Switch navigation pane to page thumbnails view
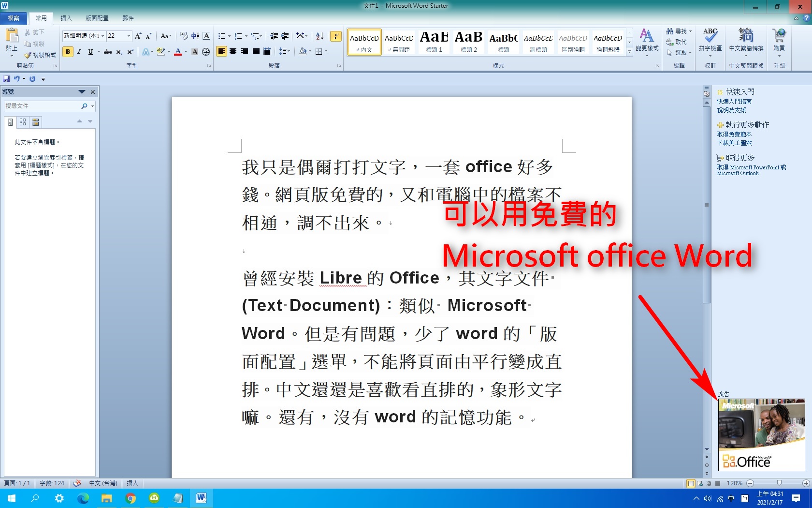The image size is (812, 508). [x=23, y=122]
